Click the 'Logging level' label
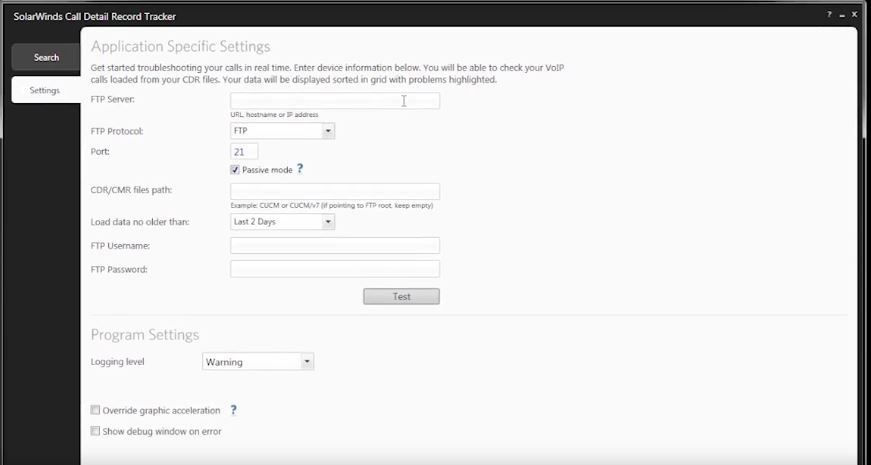Viewport: 871px width, 465px height. point(118,362)
